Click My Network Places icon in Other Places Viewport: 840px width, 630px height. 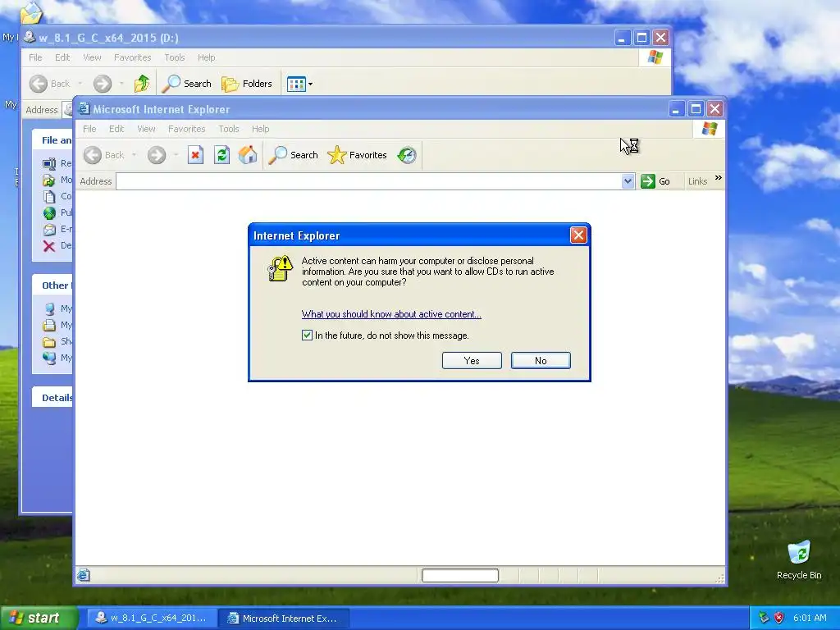tap(49, 358)
